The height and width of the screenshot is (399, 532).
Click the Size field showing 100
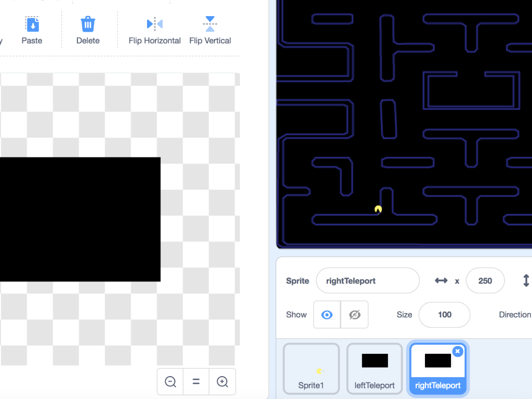click(x=445, y=314)
